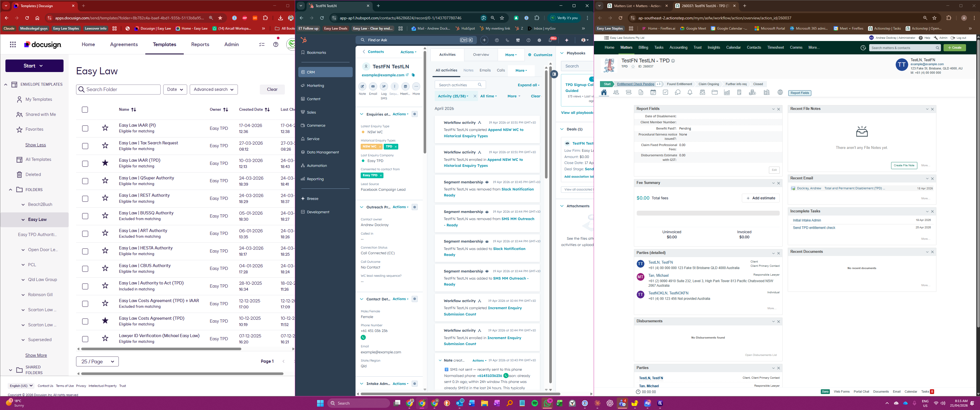The image size is (980, 410).
Task: Click the Note activity icon for TestFN TestLN
Action: [x=362, y=86]
